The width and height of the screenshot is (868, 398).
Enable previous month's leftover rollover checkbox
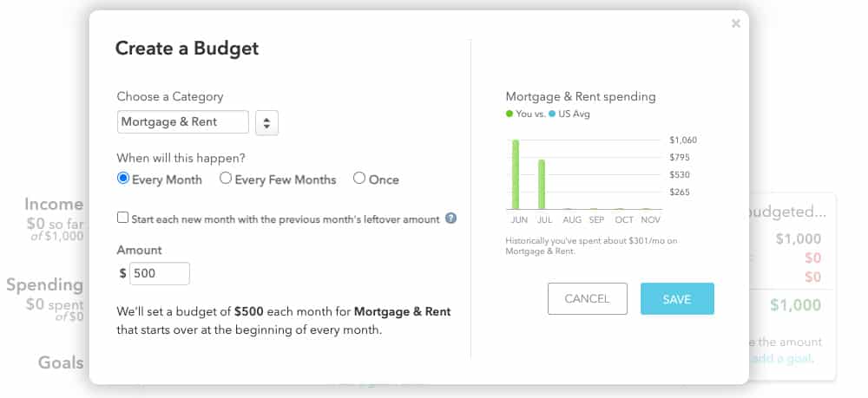click(x=123, y=218)
